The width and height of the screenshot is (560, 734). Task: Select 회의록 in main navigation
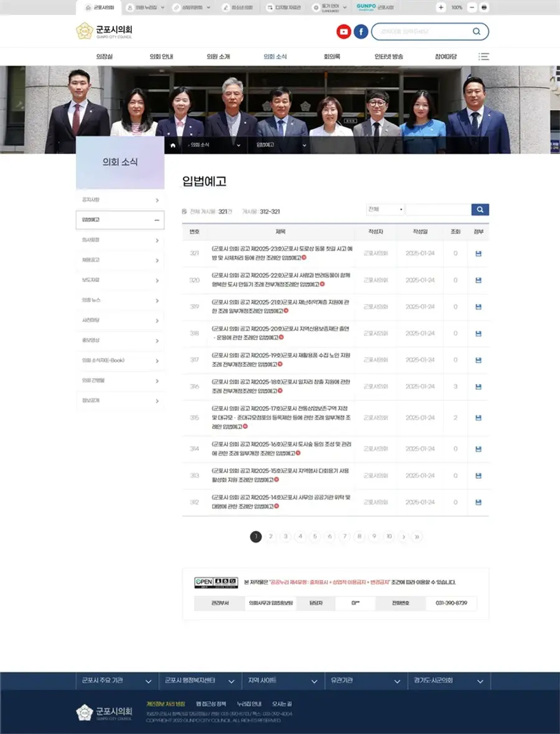(332, 57)
